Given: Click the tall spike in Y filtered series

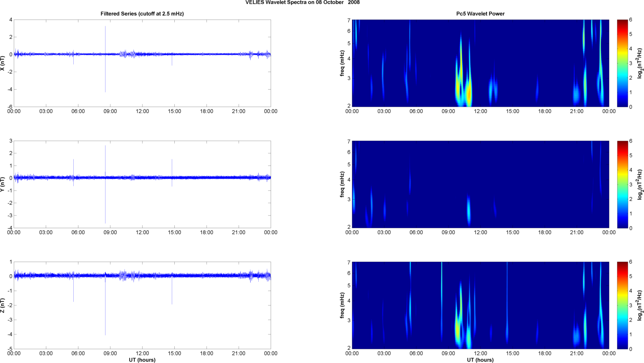Looking at the screenshot, I should (105, 184).
